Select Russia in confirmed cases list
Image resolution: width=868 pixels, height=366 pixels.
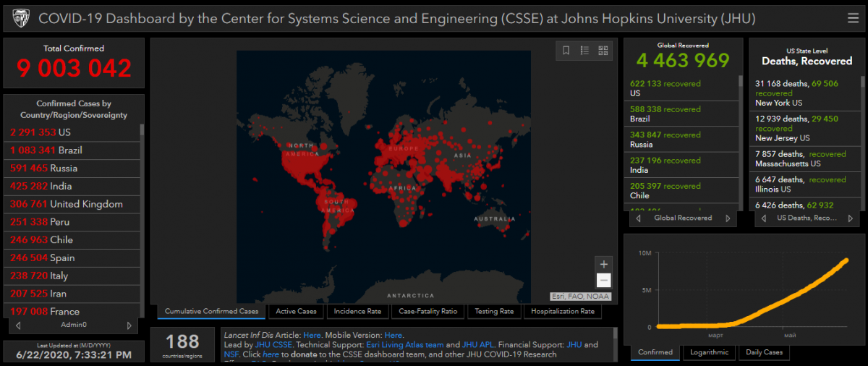point(72,168)
